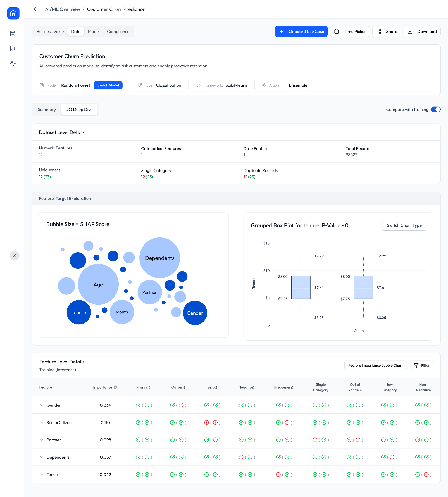The width and height of the screenshot is (448, 497).
Task: Click the activity pulse icon in sidebar
Action: point(13,63)
